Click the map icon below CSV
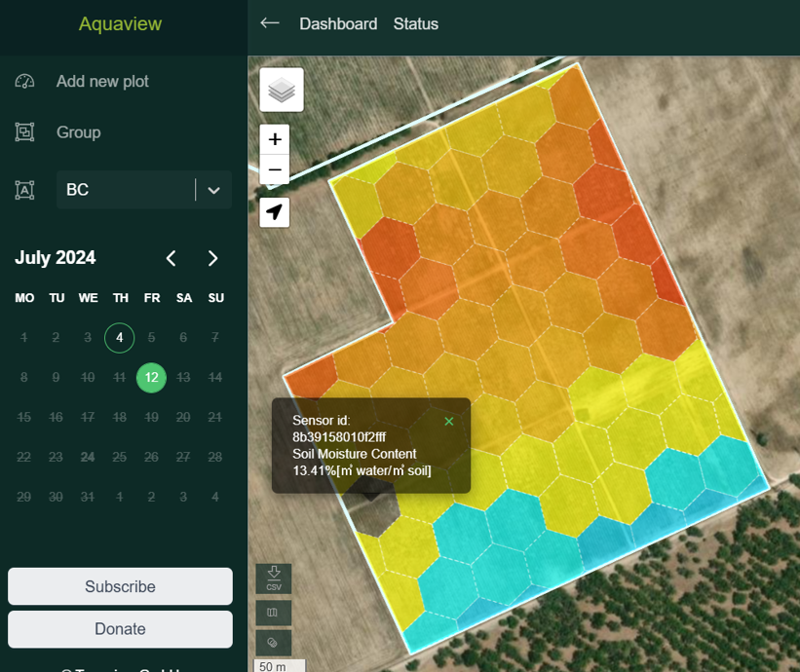 pos(273,613)
